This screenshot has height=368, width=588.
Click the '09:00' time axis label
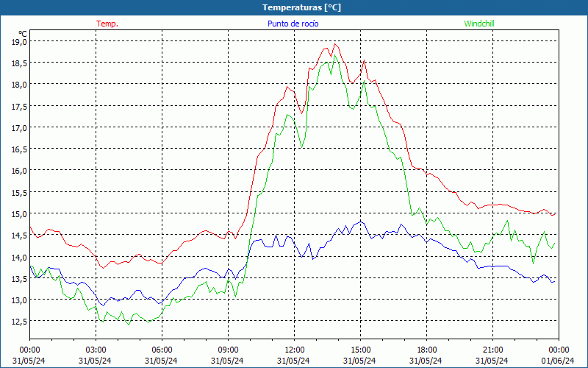[228, 350]
